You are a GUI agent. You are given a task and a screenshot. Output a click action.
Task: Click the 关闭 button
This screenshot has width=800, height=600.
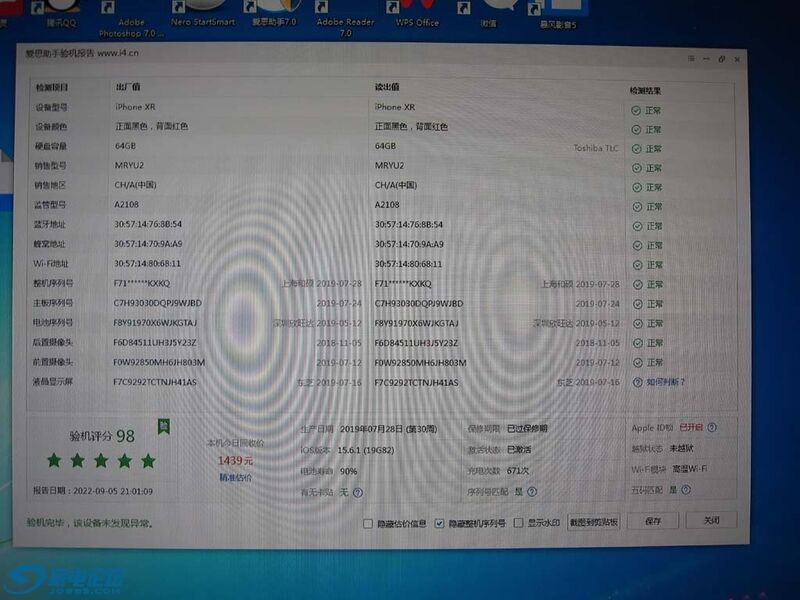click(x=711, y=520)
